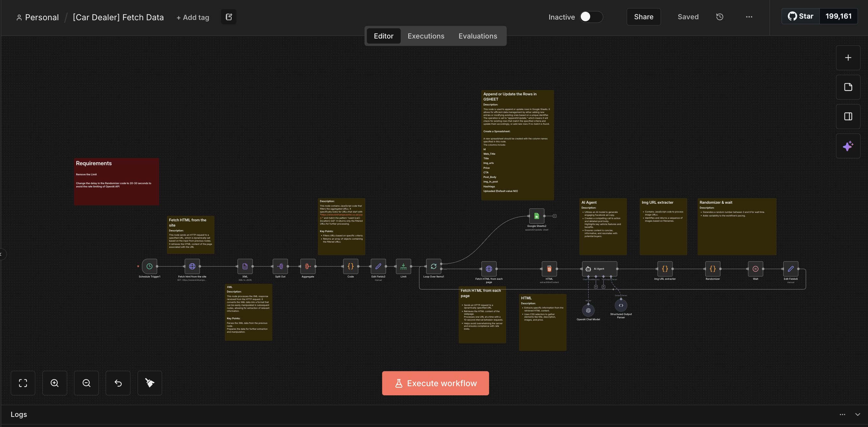
Task: Select the Randomizer node
Action: pos(713,269)
